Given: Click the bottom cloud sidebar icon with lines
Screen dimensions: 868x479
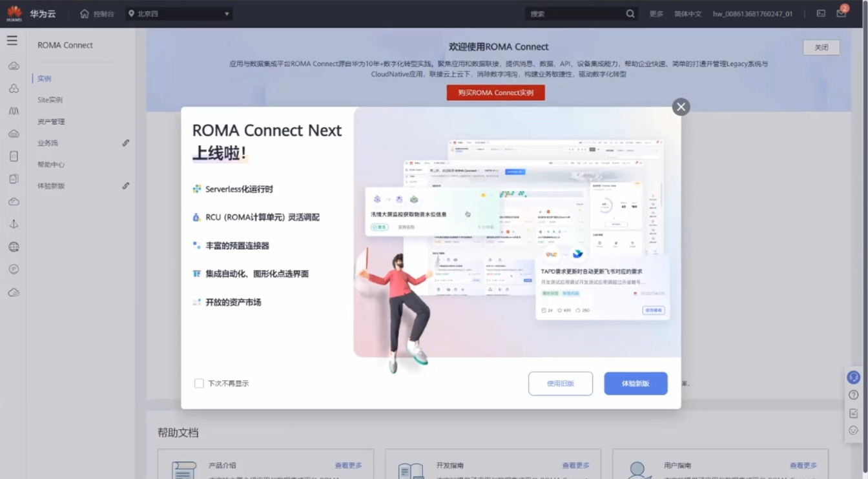Looking at the screenshot, I should tap(14, 292).
